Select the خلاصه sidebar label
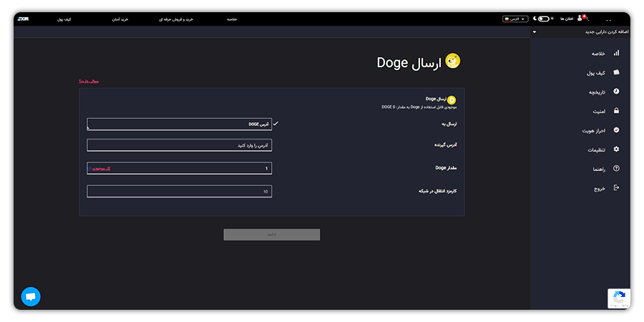The width and height of the screenshot is (644, 322). point(598,54)
